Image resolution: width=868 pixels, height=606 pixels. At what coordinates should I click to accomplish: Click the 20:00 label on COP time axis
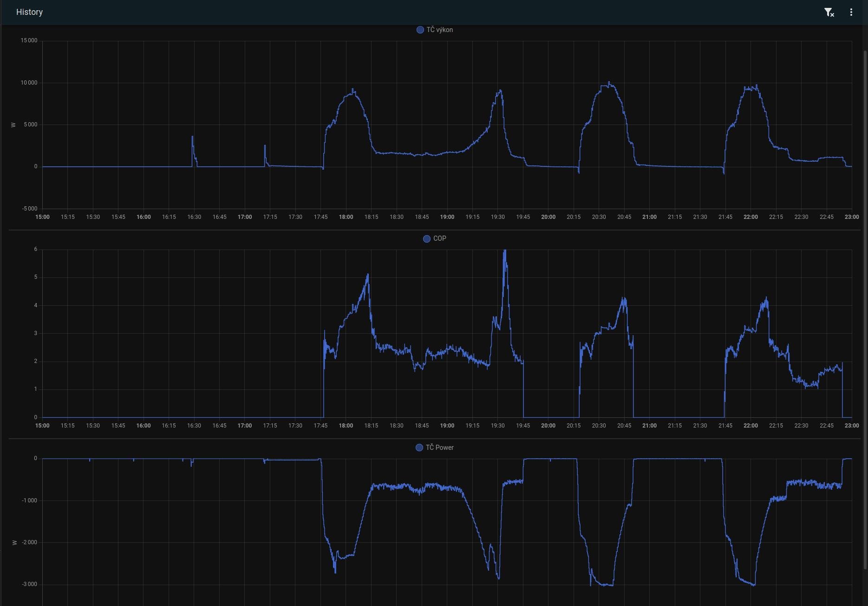548,426
